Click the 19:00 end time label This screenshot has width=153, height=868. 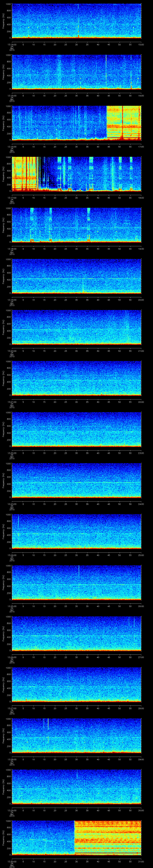coord(141,249)
